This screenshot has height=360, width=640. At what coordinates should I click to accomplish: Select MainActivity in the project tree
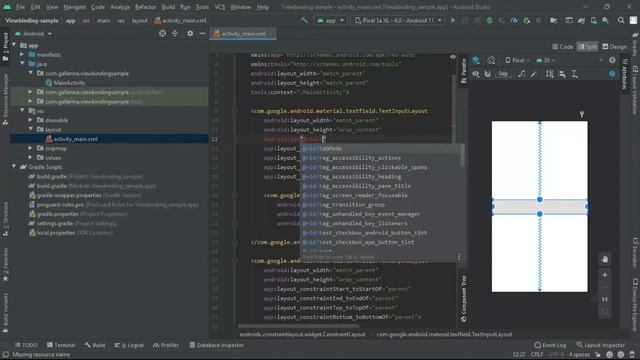pos(69,83)
